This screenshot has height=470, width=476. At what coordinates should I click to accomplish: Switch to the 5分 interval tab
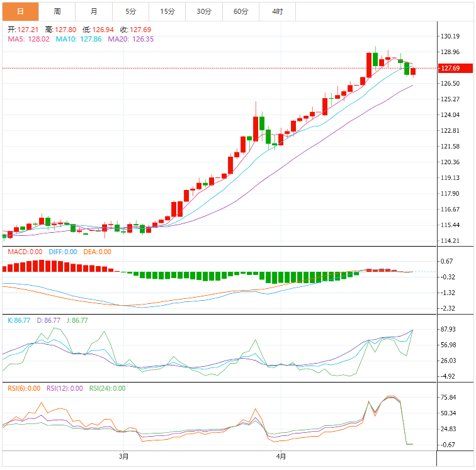pos(130,11)
